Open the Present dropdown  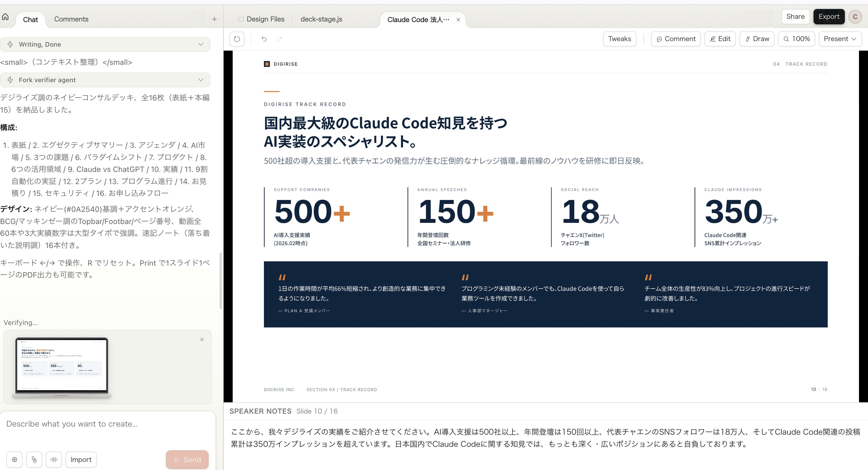click(x=840, y=39)
